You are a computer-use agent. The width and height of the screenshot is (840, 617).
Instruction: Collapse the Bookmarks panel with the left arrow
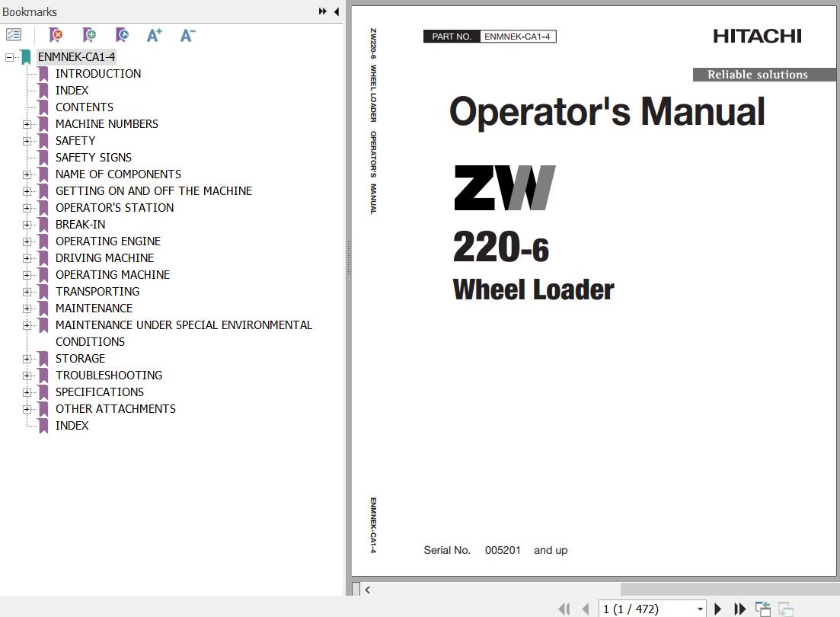(337, 11)
